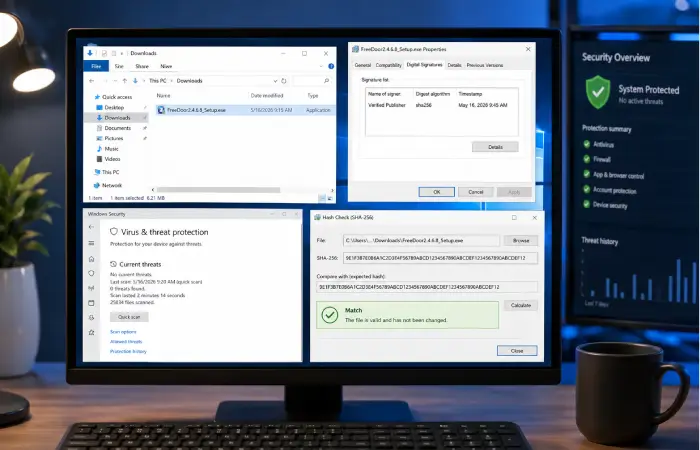
Task: Start a Quick scan in Windows Security
Action: 129,317
